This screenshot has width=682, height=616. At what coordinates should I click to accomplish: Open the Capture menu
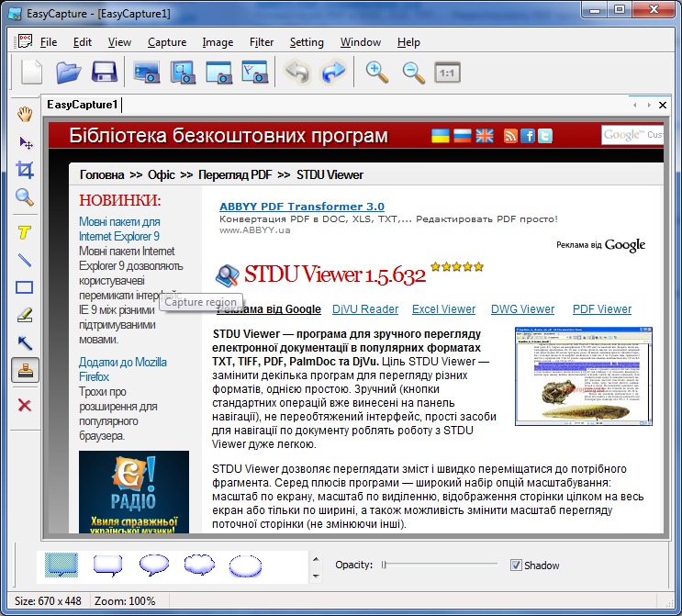[x=166, y=42]
